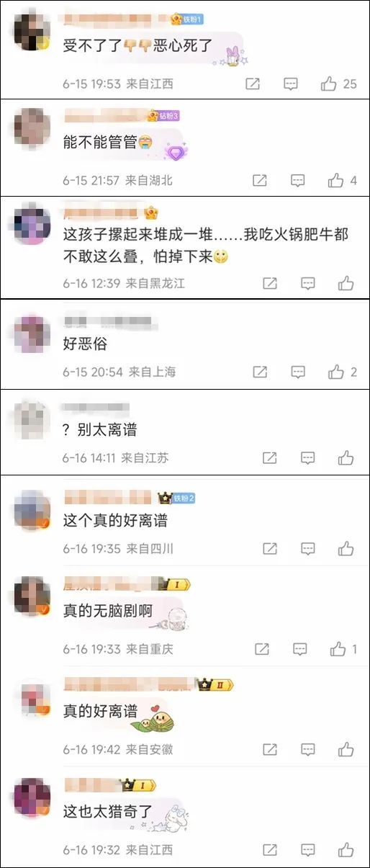
Task: Open avatar of commenter from 江西 at top
Action: tap(32, 32)
